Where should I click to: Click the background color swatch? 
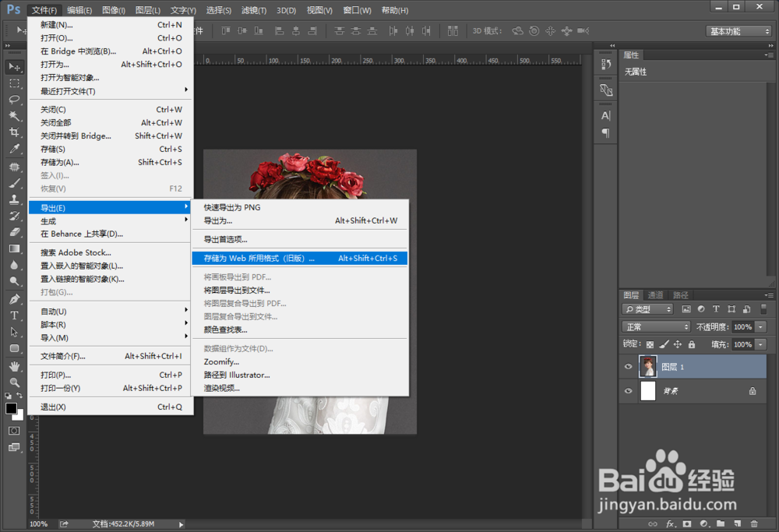click(19, 416)
